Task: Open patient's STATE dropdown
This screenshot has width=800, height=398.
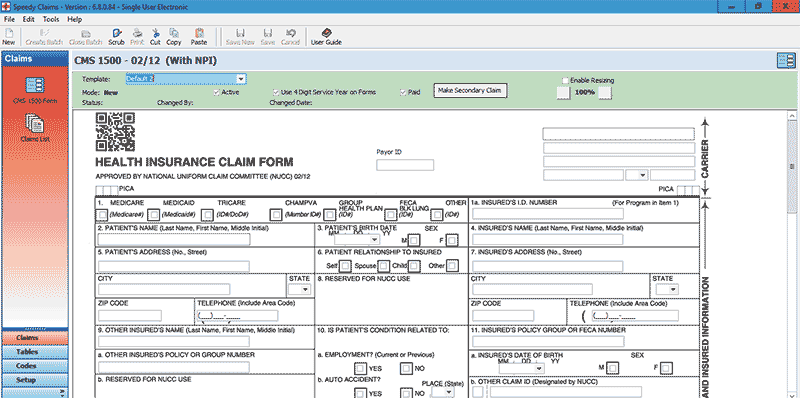Action: [305, 289]
